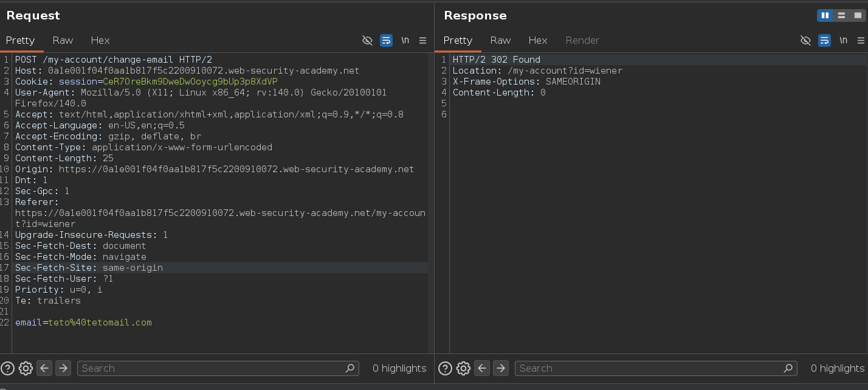
Task: Click the Response pane '0 highlights' label
Action: pos(838,368)
